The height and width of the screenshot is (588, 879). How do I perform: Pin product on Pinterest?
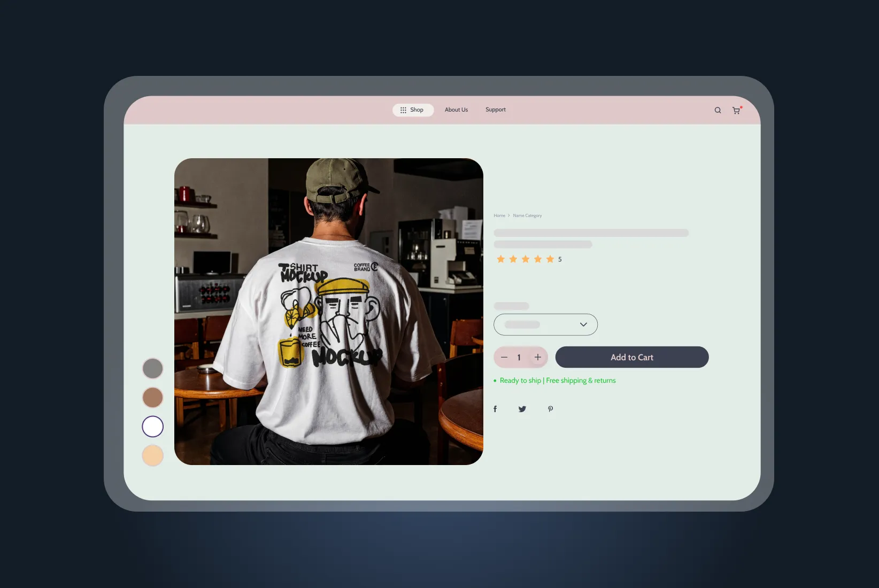click(550, 409)
